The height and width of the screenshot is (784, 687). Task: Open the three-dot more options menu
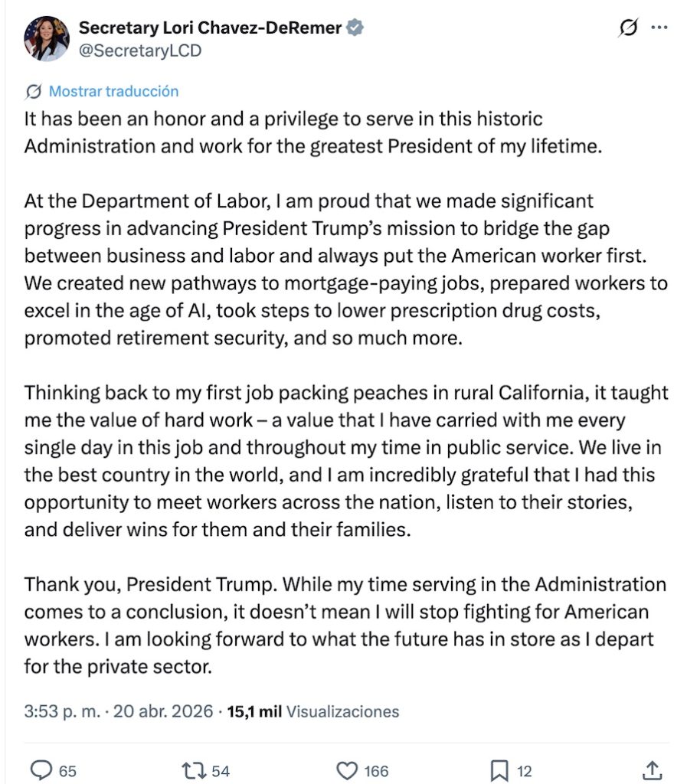point(659,28)
